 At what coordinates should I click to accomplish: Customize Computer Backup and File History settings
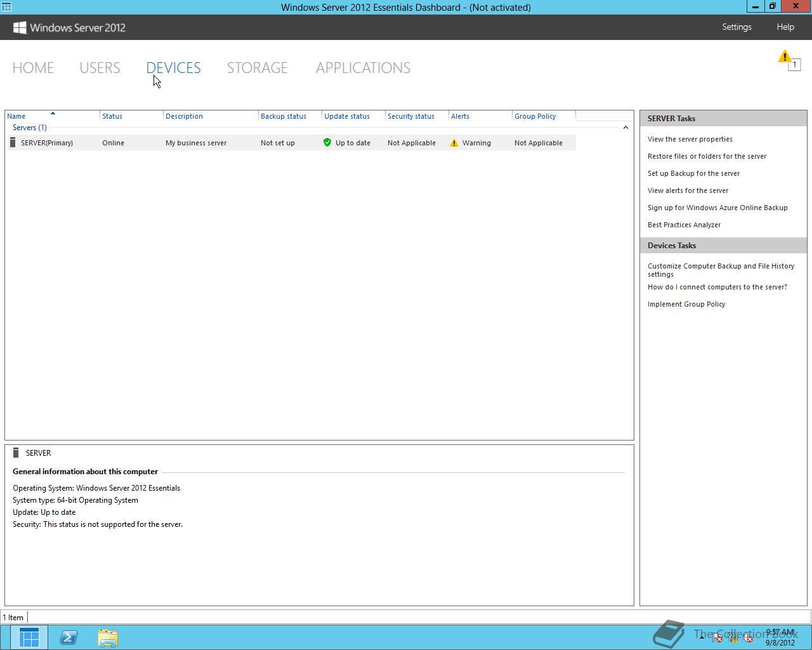721,270
